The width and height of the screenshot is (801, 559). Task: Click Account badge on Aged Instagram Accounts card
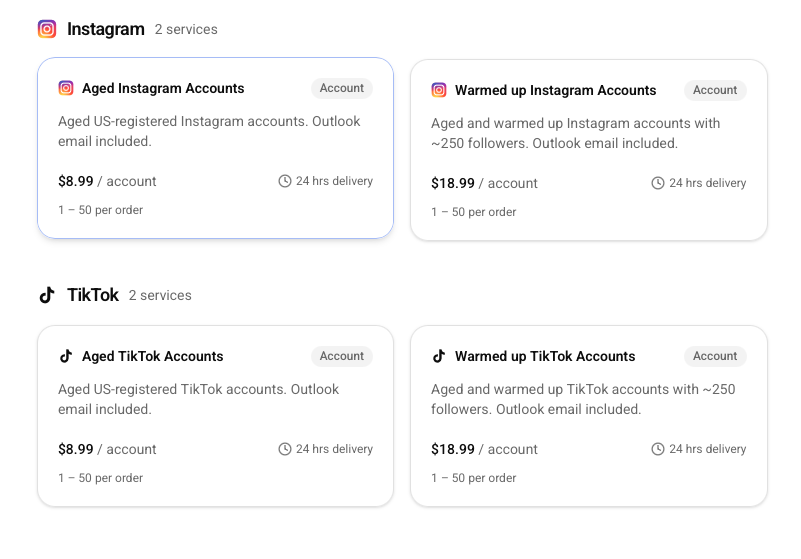click(x=342, y=88)
